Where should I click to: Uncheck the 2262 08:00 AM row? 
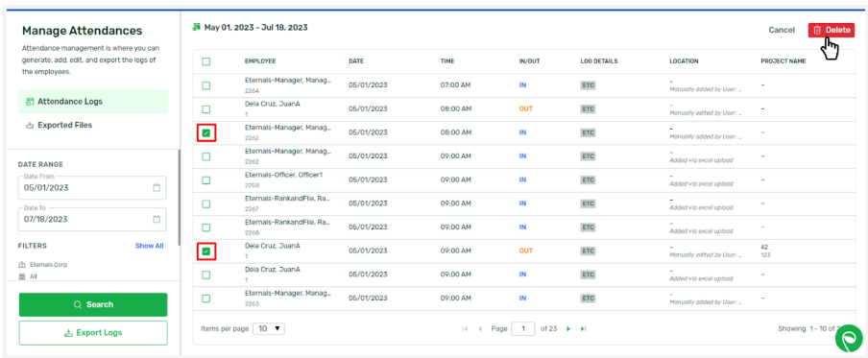(205, 132)
